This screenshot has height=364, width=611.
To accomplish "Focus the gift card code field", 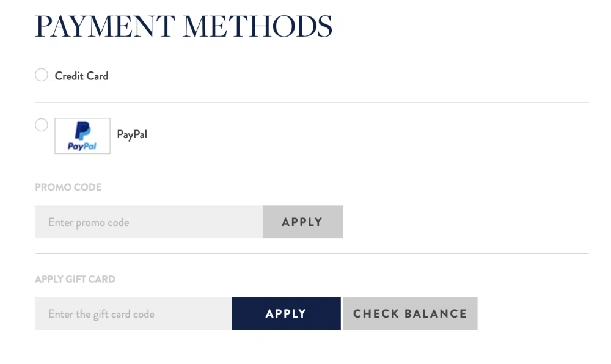I will click(133, 314).
